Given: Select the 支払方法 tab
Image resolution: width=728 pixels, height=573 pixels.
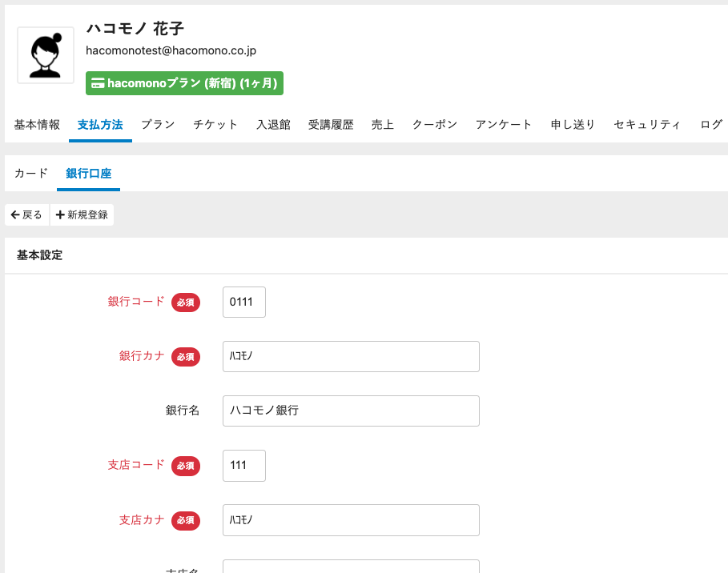Looking at the screenshot, I should pos(100,125).
